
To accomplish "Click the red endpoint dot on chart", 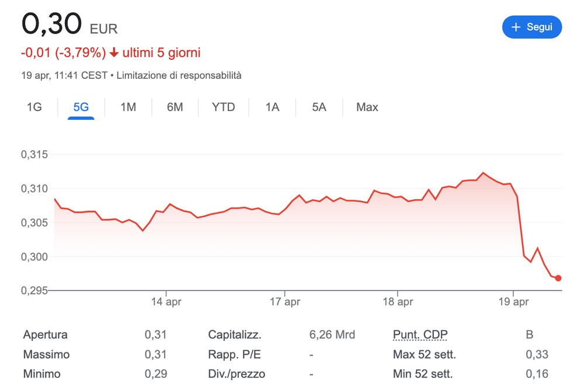I will coord(558,278).
